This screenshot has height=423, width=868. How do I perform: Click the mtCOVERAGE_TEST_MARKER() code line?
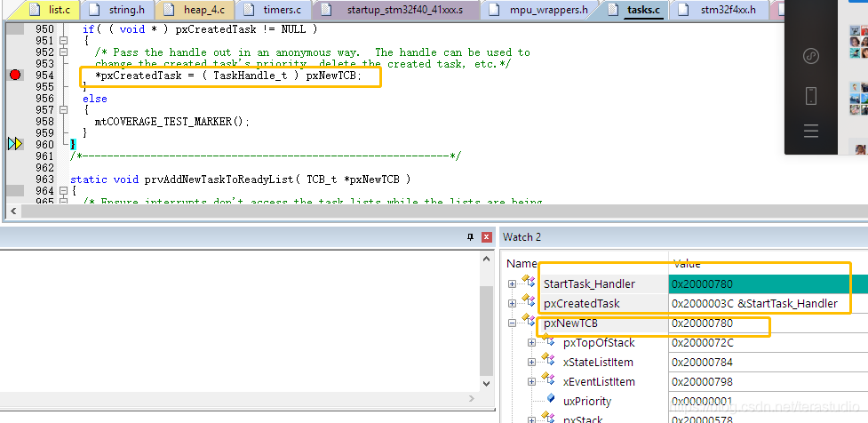click(x=172, y=121)
